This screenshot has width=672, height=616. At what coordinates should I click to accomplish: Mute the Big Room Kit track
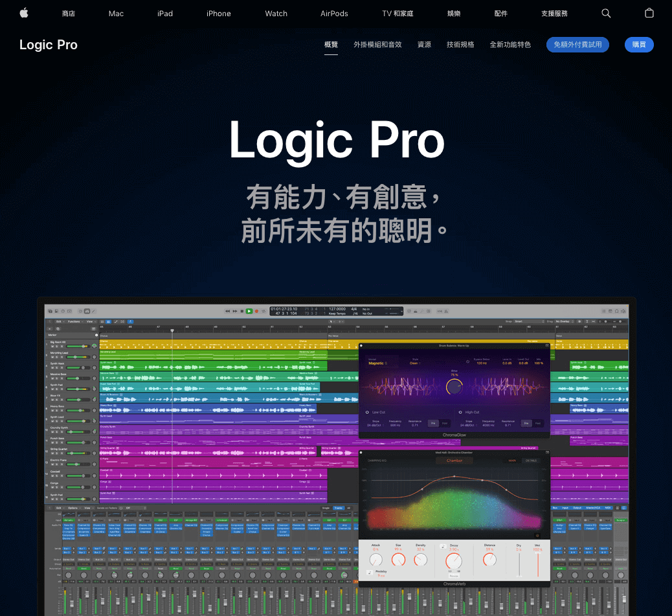coord(54,347)
